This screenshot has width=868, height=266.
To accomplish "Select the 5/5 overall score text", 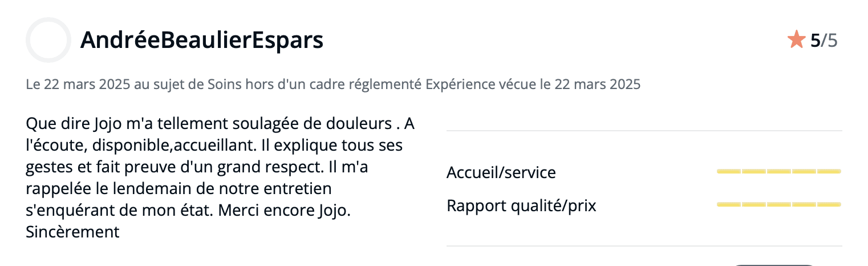I will 824,41.
